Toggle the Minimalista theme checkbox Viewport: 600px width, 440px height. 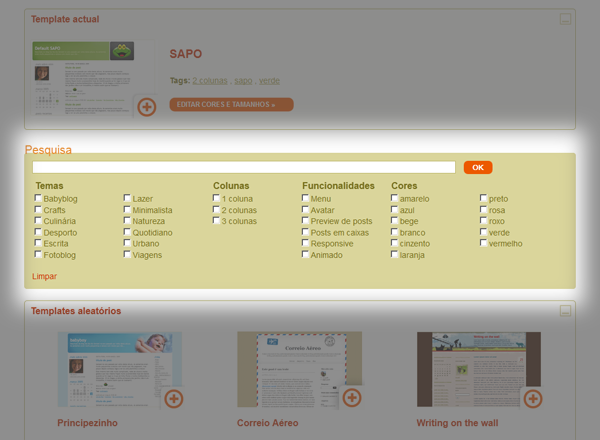(127, 210)
